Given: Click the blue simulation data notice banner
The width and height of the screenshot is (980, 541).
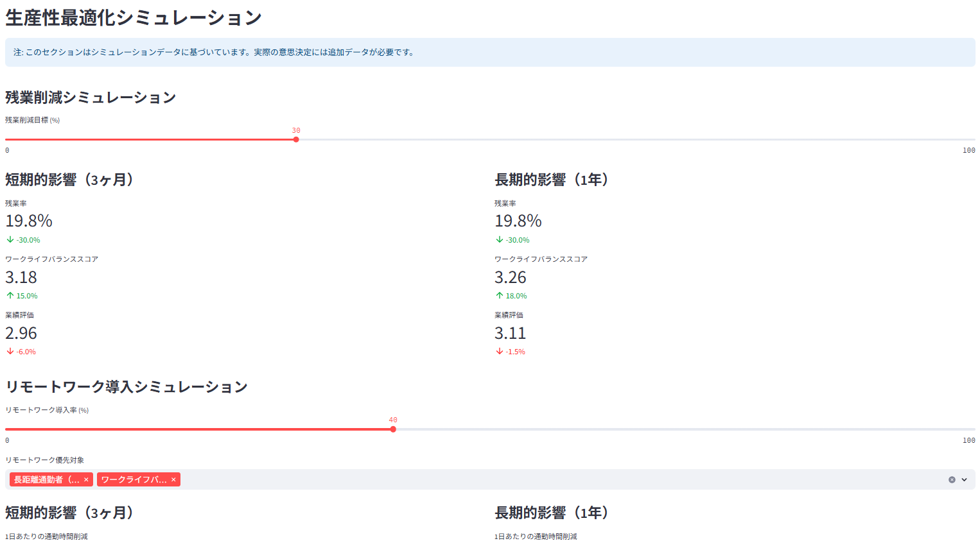Looking at the screenshot, I should point(490,52).
